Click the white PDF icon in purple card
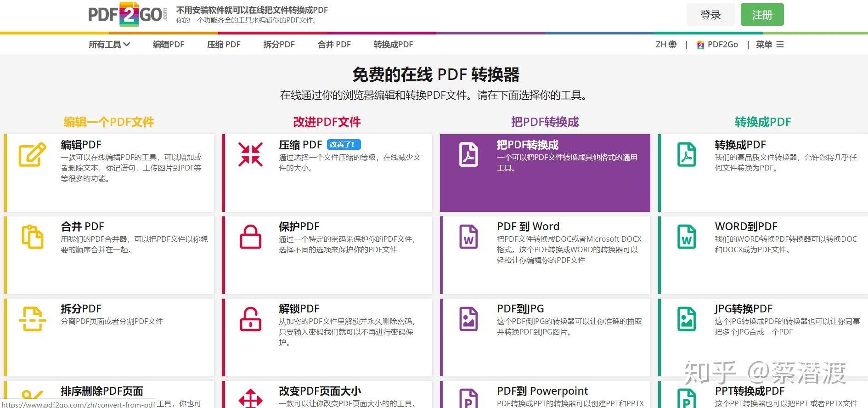This screenshot has height=408, width=868. click(x=468, y=154)
